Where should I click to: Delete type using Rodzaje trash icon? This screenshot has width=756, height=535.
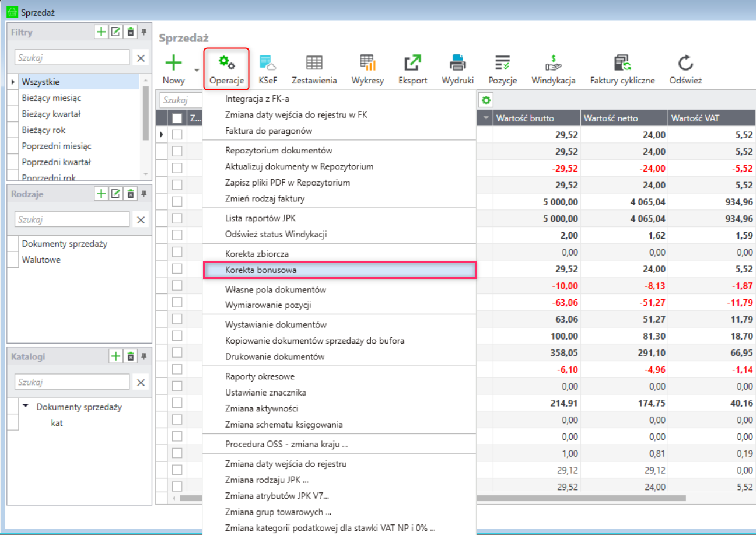click(131, 194)
